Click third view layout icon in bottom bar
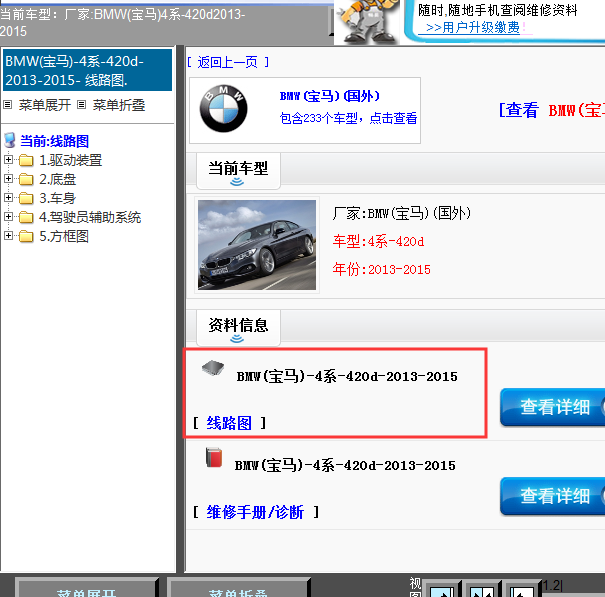605x597 pixels. click(x=521, y=590)
